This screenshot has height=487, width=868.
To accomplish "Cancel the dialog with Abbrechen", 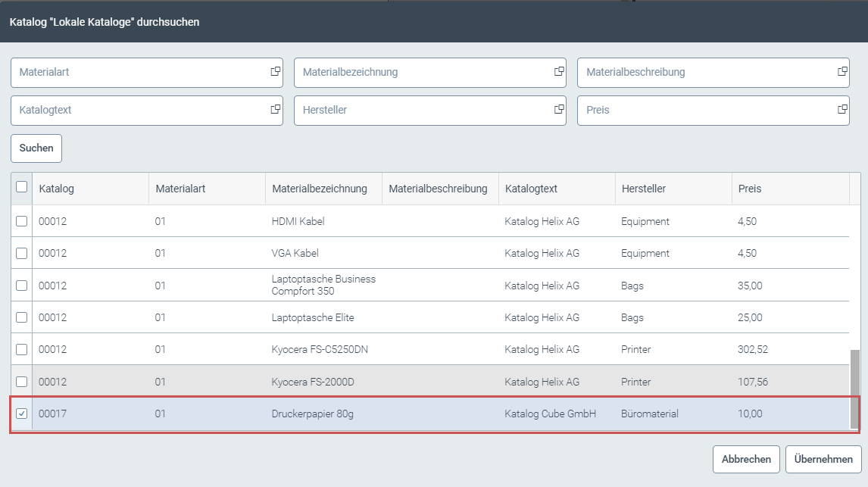I will tap(746, 459).
